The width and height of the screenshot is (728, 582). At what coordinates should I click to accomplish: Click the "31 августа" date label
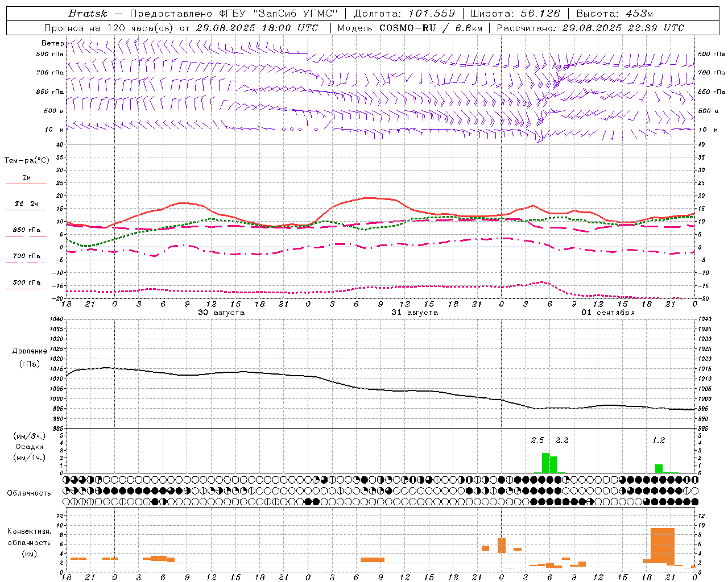point(415,313)
